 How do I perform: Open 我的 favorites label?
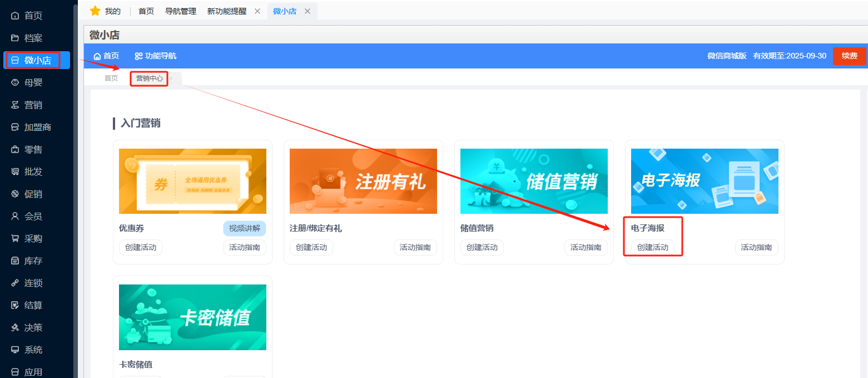(113, 11)
